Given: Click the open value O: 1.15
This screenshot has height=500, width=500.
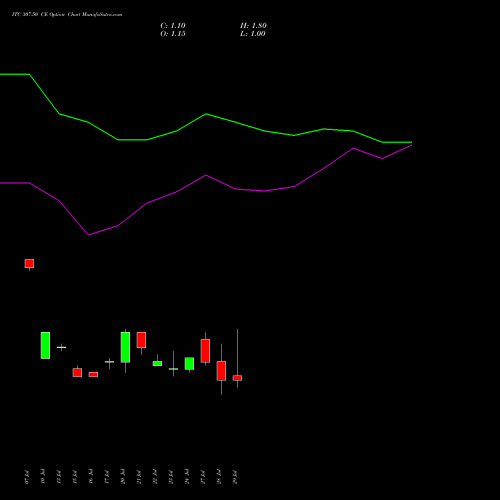Looking at the screenshot, I should click(x=173, y=34).
